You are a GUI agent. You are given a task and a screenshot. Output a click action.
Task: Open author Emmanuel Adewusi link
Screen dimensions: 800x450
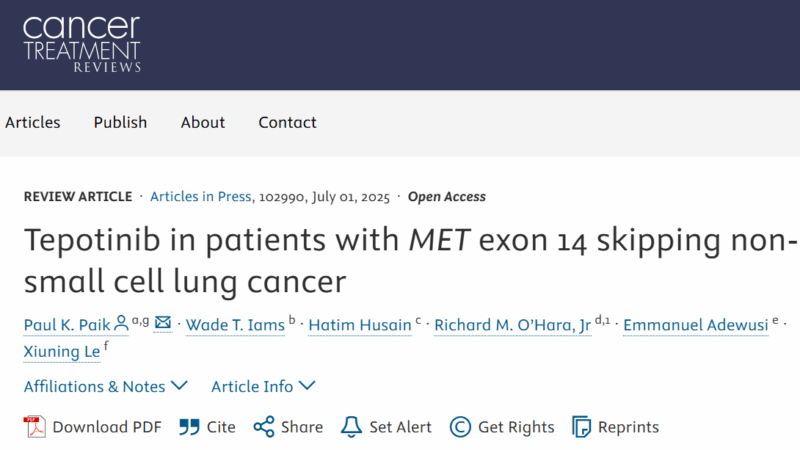[695, 325]
